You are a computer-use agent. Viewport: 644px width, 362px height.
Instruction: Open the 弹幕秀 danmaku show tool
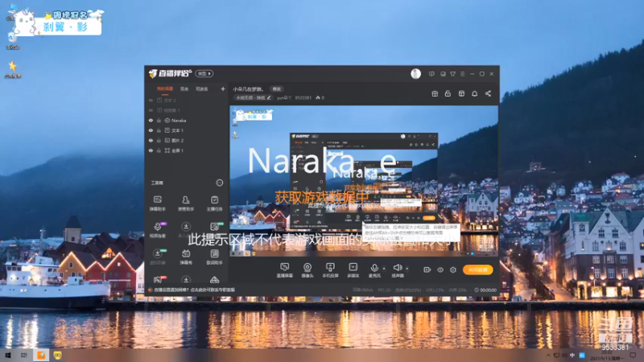(x=186, y=257)
